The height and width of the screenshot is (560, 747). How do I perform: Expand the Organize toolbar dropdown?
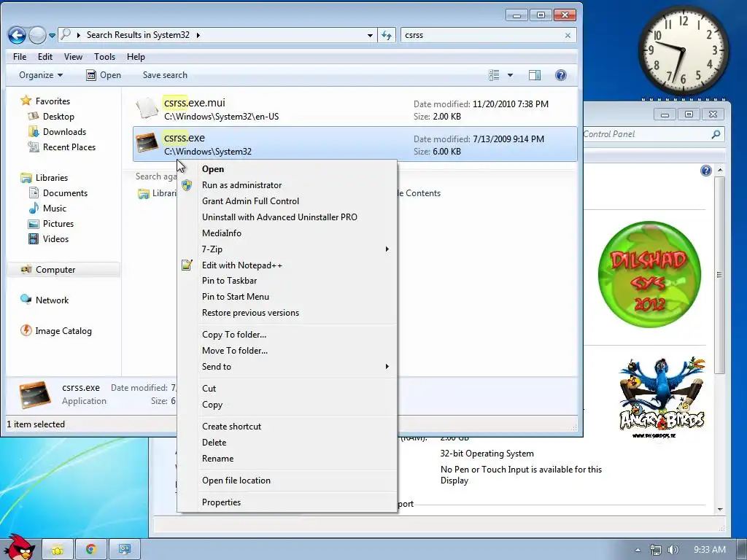click(x=41, y=75)
